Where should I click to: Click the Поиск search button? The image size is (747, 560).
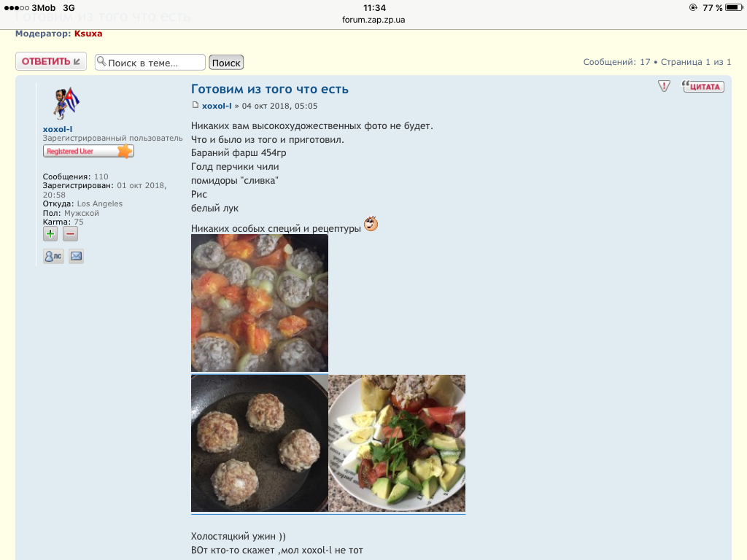[x=226, y=63]
